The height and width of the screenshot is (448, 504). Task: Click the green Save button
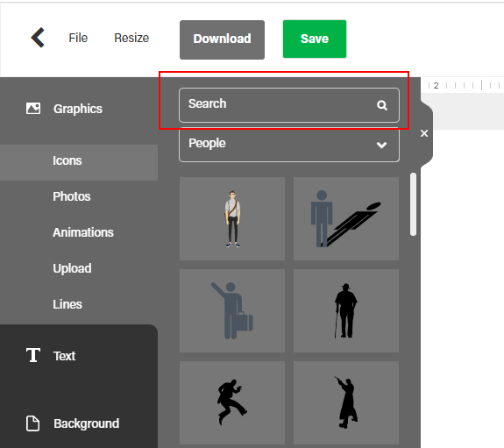pos(315,39)
